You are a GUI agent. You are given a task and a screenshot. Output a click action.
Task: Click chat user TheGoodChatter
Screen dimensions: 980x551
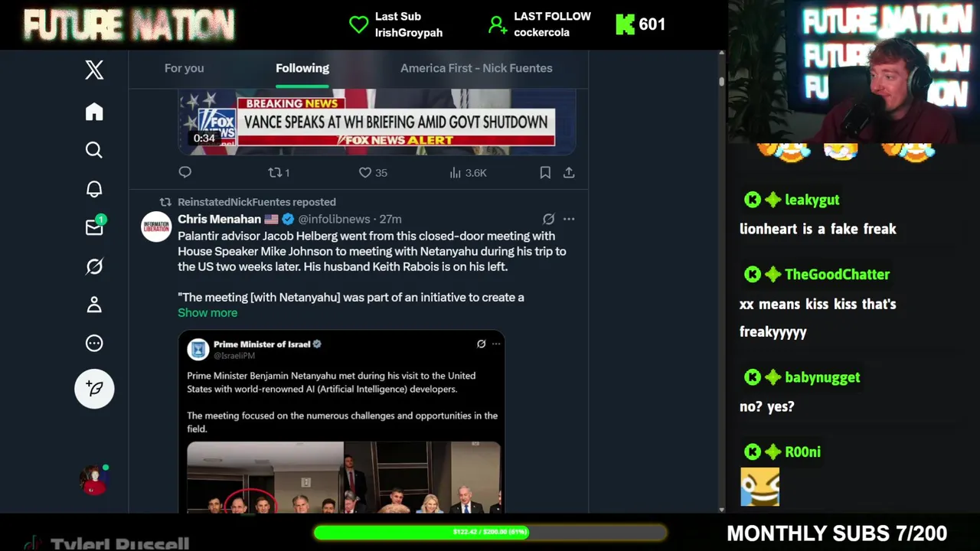click(837, 274)
